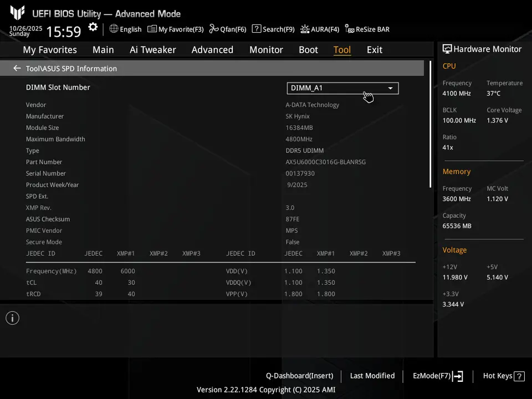532x399 pixels.
Task: Open the Ai Tweaker tab
Action: [153, 50]
